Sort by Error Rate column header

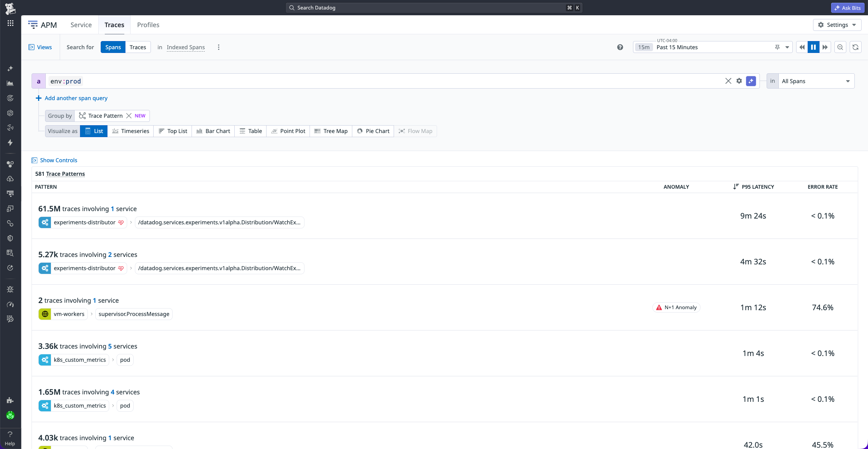(823, 187)
